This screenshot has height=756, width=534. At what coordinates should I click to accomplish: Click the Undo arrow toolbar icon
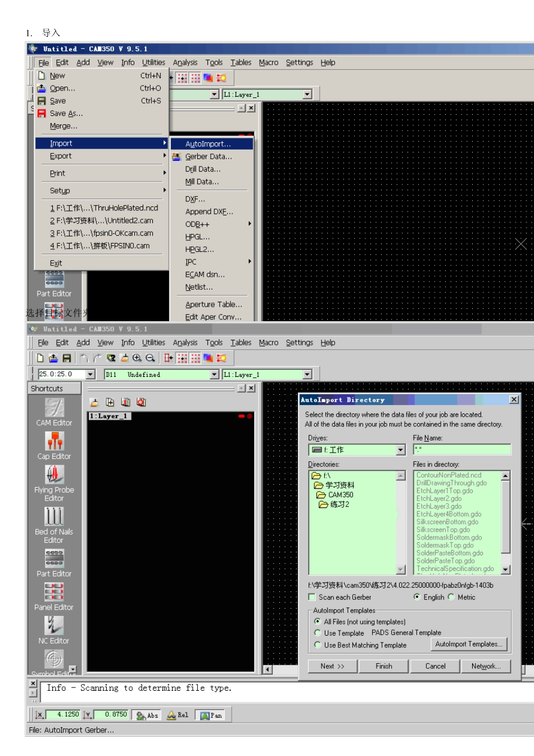(84, 358)
